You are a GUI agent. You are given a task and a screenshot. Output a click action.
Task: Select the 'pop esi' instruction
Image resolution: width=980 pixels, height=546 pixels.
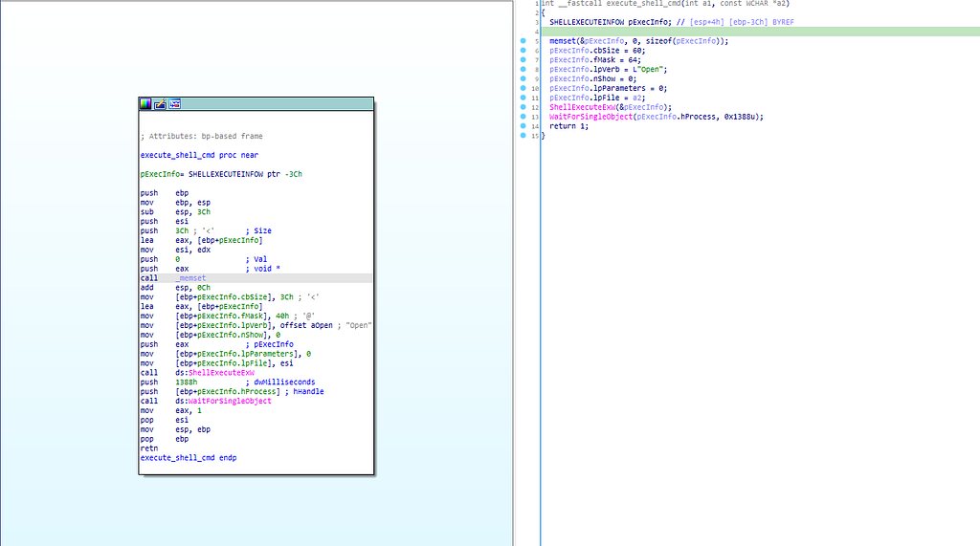(164, 420)
